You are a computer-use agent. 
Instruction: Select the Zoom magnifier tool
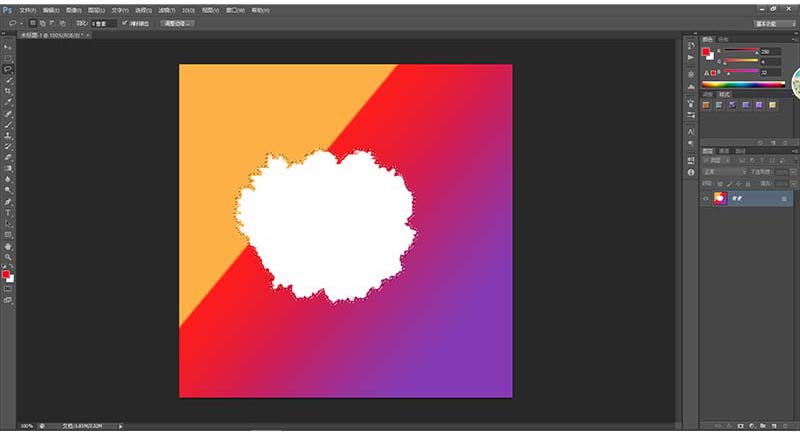tap(8, 256)
